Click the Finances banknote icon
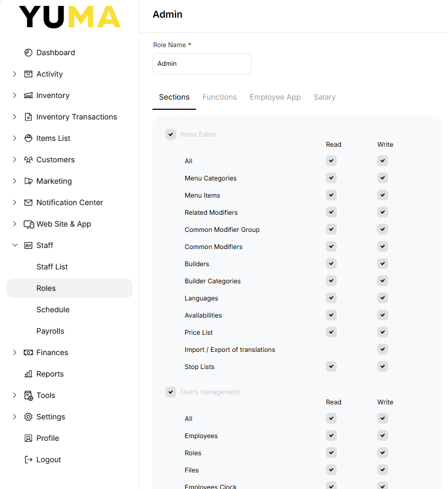The height and width of the screenshot is (489, 448). pos(28,352)
